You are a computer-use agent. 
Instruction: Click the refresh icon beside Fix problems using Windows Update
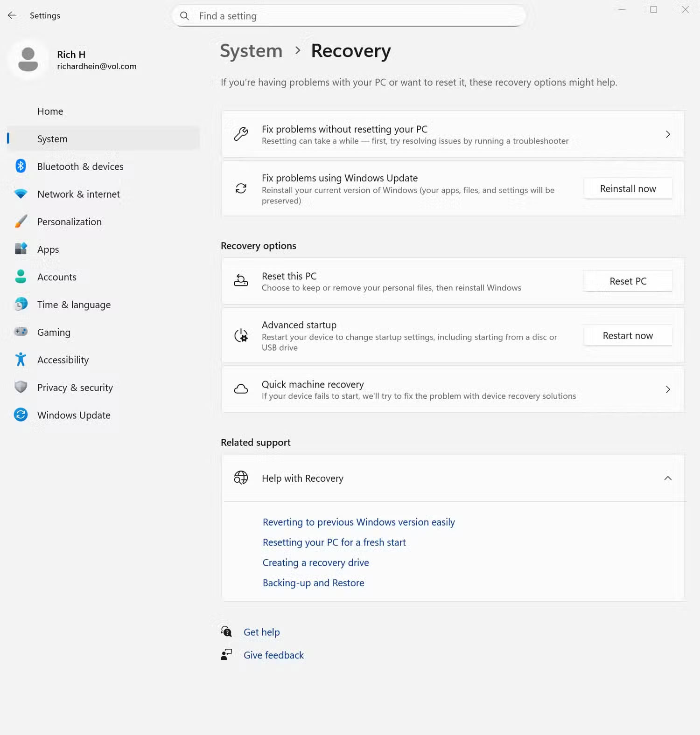click(x=241, y=188)
